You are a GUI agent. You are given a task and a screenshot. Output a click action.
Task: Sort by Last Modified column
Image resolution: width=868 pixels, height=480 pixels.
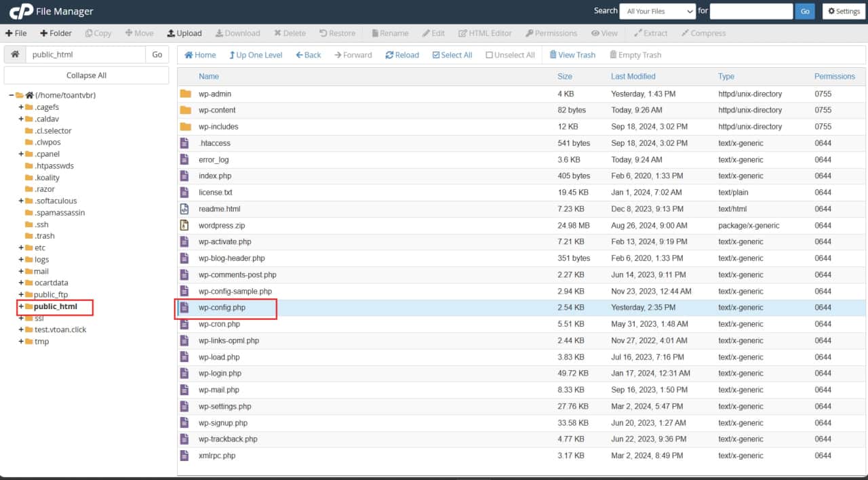coord(633,77)
